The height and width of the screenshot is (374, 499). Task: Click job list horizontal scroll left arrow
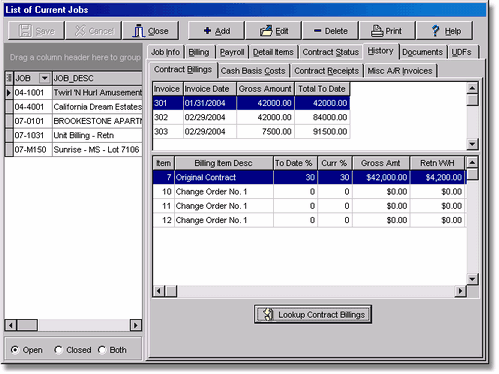(x=11, y=325)
